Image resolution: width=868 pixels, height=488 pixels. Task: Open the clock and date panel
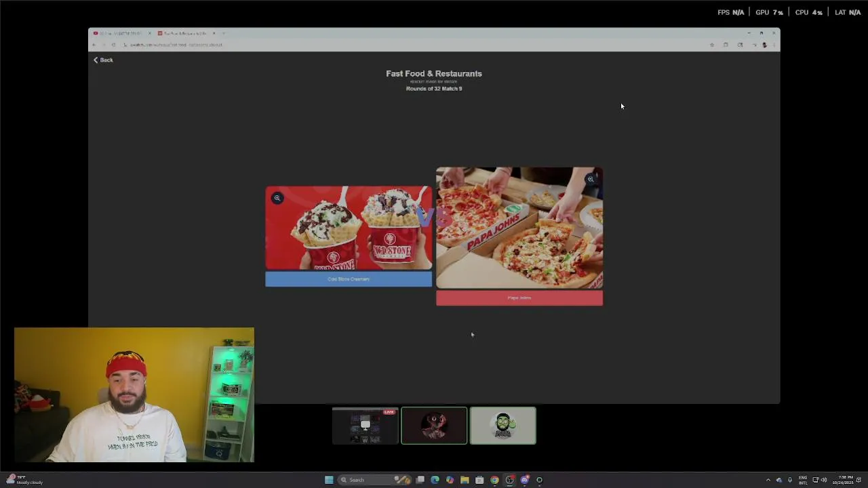click(844, 480)
